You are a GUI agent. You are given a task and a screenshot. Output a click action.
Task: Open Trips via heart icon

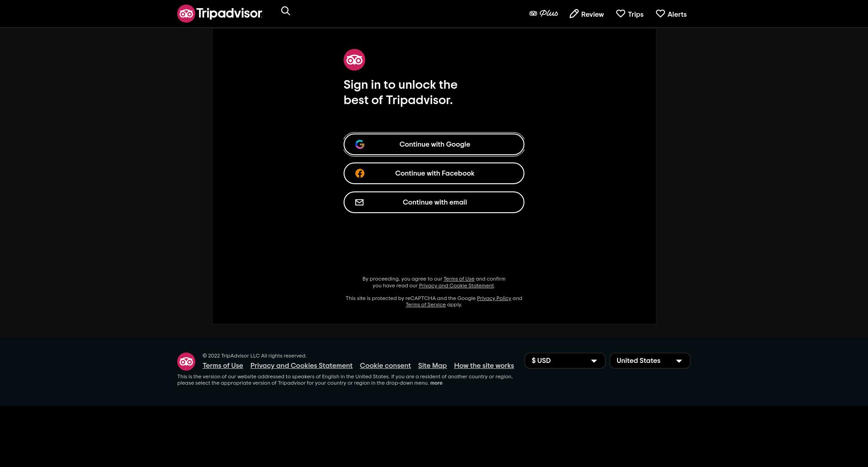point(621,14)
